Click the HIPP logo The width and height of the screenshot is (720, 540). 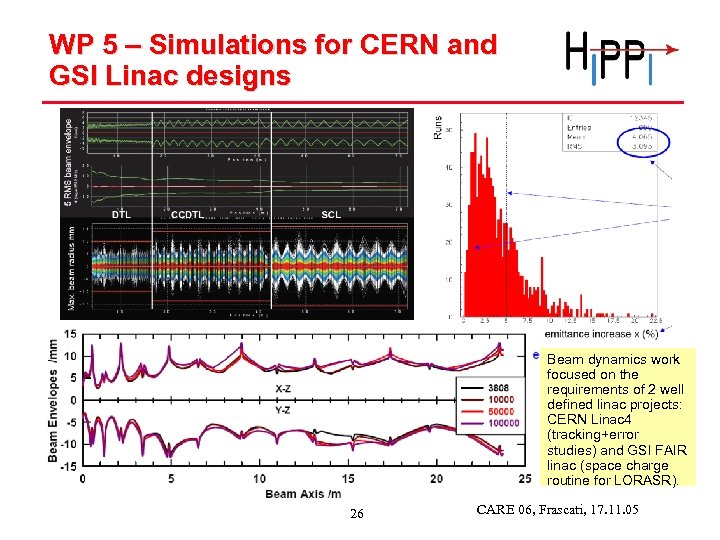[622, 58]
